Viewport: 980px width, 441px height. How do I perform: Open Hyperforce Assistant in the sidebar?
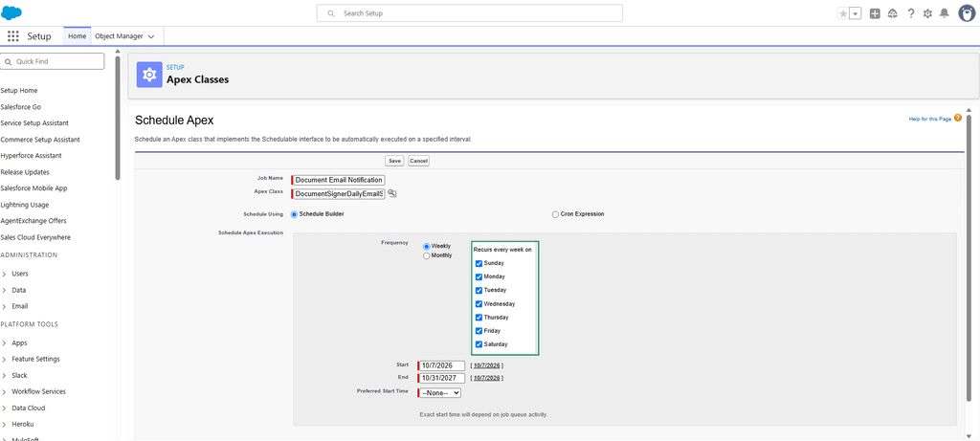point(32,156)
